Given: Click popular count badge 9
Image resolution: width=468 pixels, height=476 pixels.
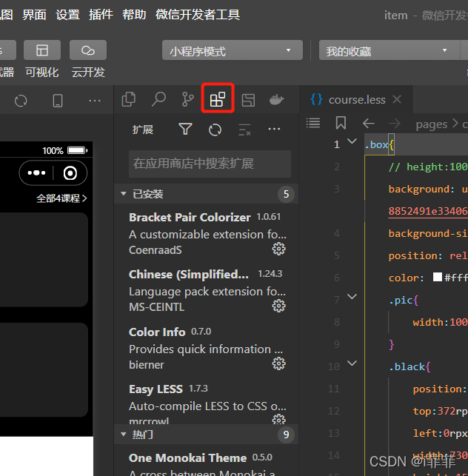Looking at the screenshot, I should (x=286, y=435).
